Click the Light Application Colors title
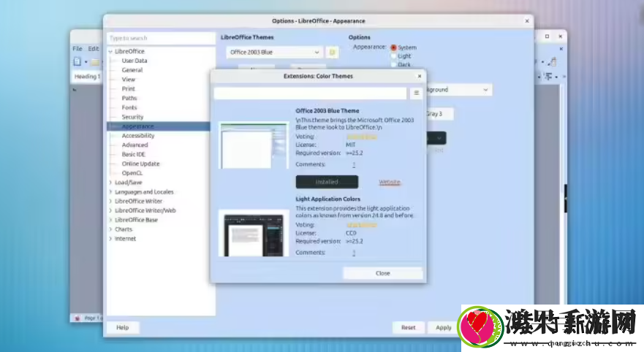The width and height of the screenshot is (644, 352). pyautogui.click(x=327, y=199)
